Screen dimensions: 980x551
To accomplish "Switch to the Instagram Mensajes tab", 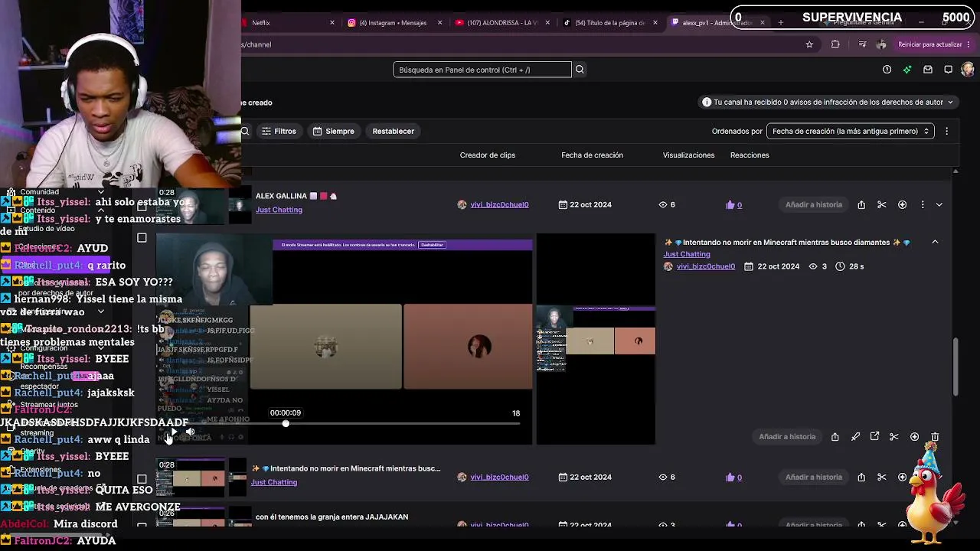I will point(395,23).
